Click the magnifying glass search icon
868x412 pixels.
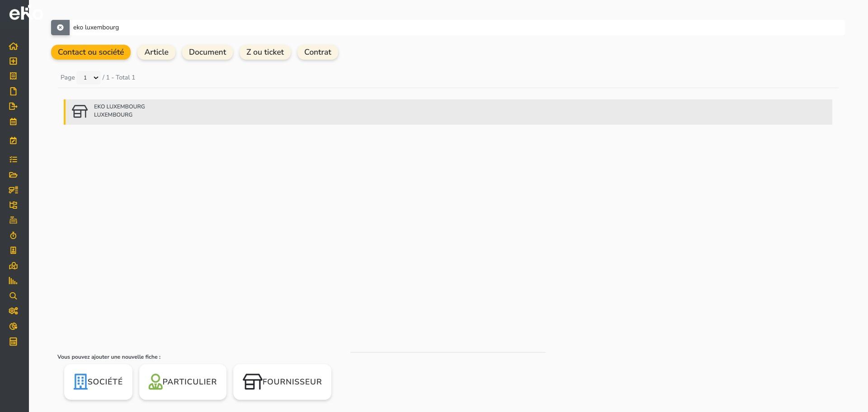(x=13, y=296)
